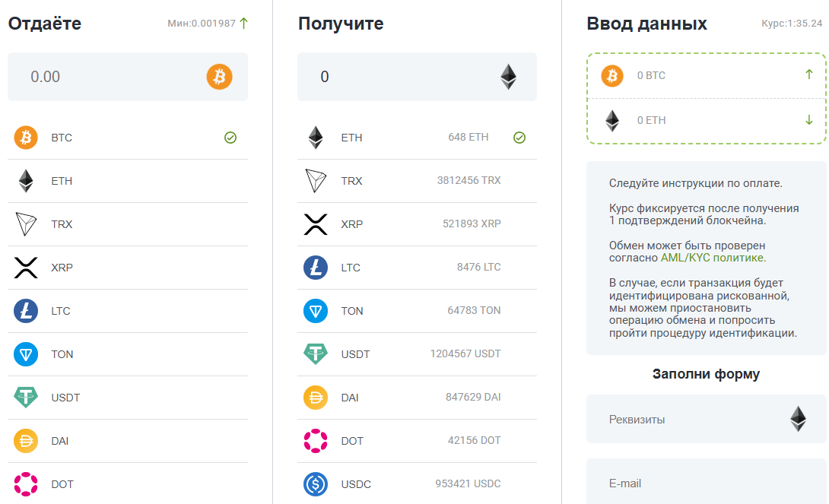Image resolution: width=829 pixels, height=504 pixels.
Task: Click the USDT Tether icon in Отдаёте
Action: coord(26,398)
